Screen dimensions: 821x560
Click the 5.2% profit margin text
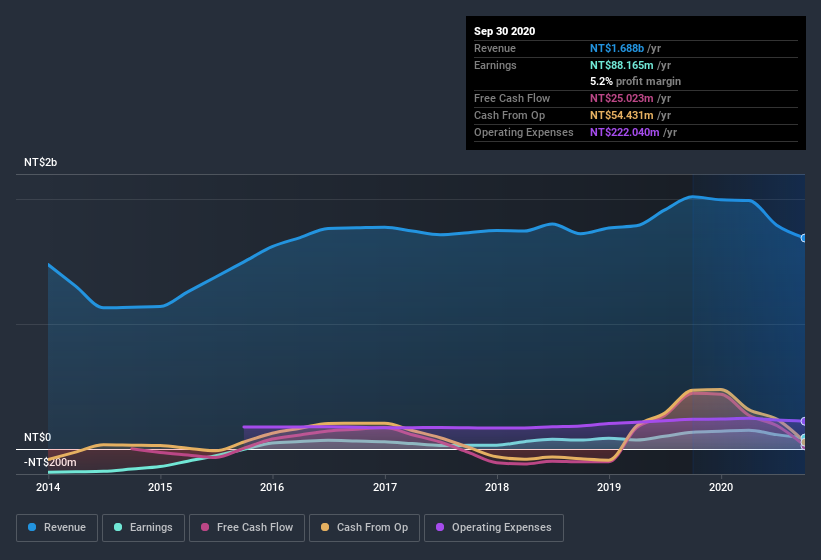point(636,81)
